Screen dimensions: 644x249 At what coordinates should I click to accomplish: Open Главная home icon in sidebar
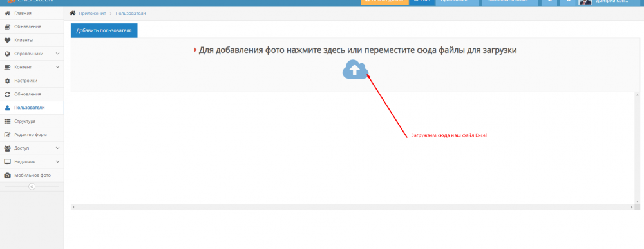(7, 13)
